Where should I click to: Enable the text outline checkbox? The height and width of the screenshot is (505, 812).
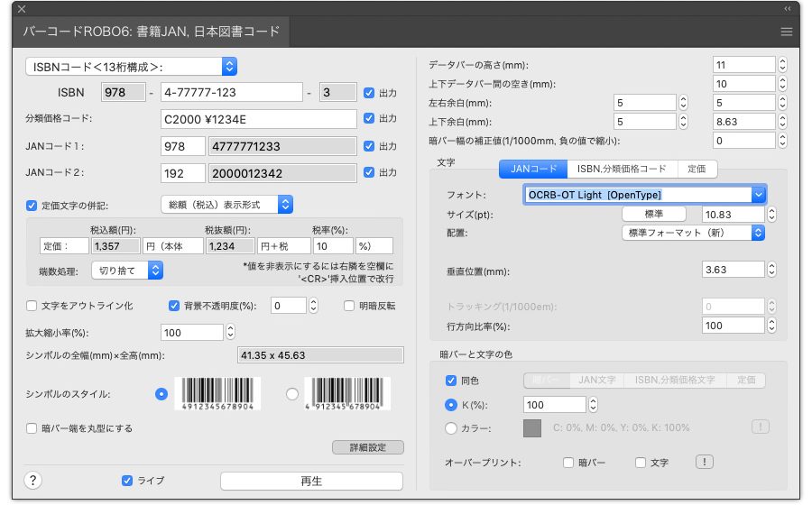click(x=32, y=306)
